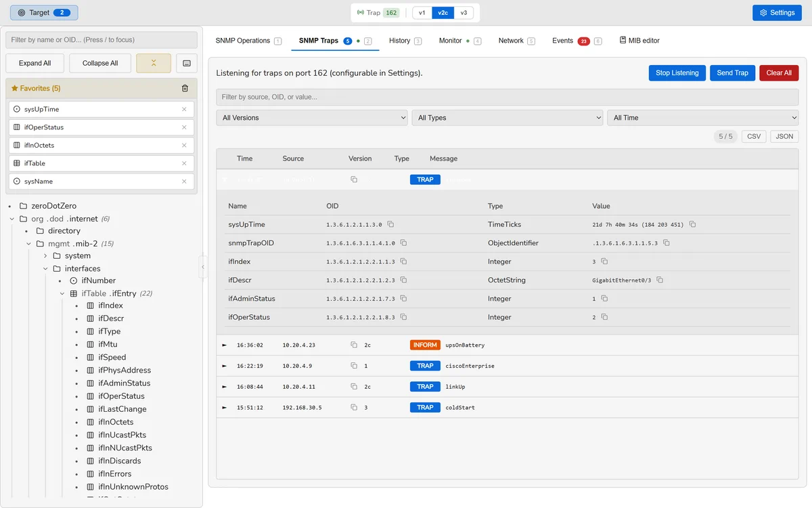This screenshot has width=812, height=508.
Task: Copy the ifOperStatus OID 1.3.6.1.2.1.2.2.1.8.3
Action: coord(403,317)
